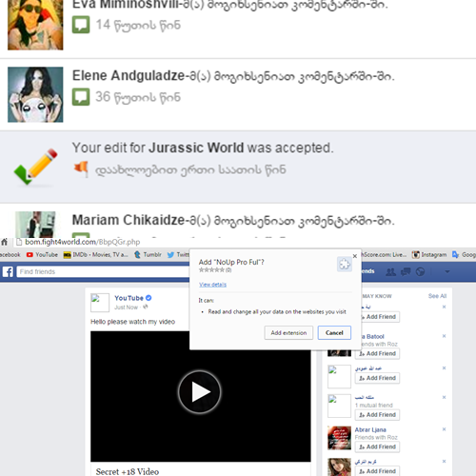The width and height of the screenshot is (476, 476).
Task: Open the Twitter bookmark
Action: tap(178, 255)
